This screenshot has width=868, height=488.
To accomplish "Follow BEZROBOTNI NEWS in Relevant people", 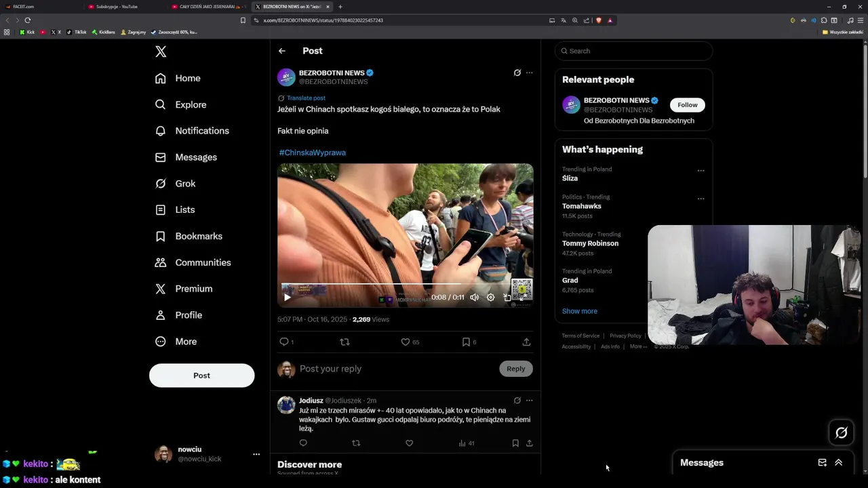I will (688, 105).
